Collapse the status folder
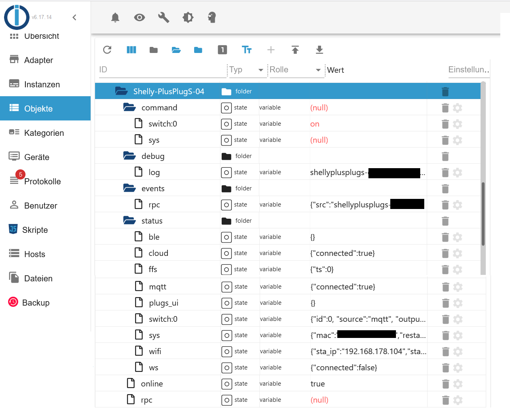 (x=129, y=221)
